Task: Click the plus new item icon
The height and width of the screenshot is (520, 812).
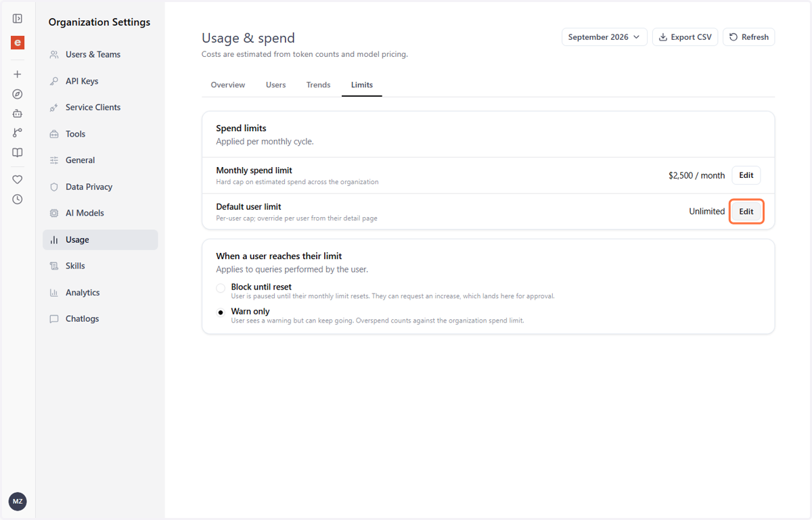Action: (18, 74)
